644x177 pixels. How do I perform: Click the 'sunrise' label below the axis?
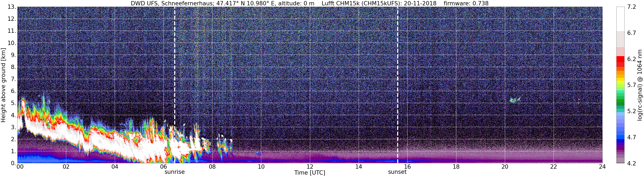174,172
